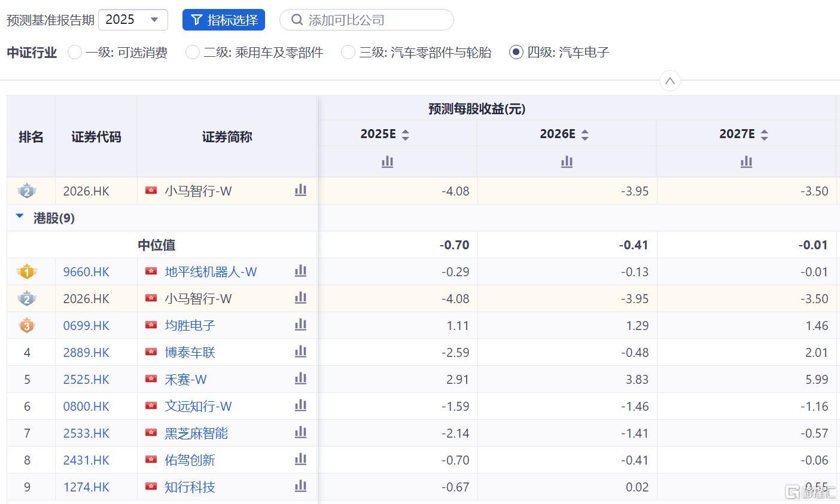
Task: Click the chart icon next to 知行科技
Action: [300, 487]
